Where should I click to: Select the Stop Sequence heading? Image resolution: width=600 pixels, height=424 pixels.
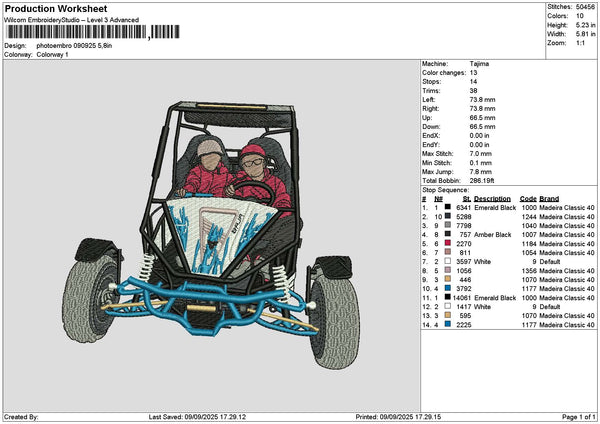(x=445, y=190)
